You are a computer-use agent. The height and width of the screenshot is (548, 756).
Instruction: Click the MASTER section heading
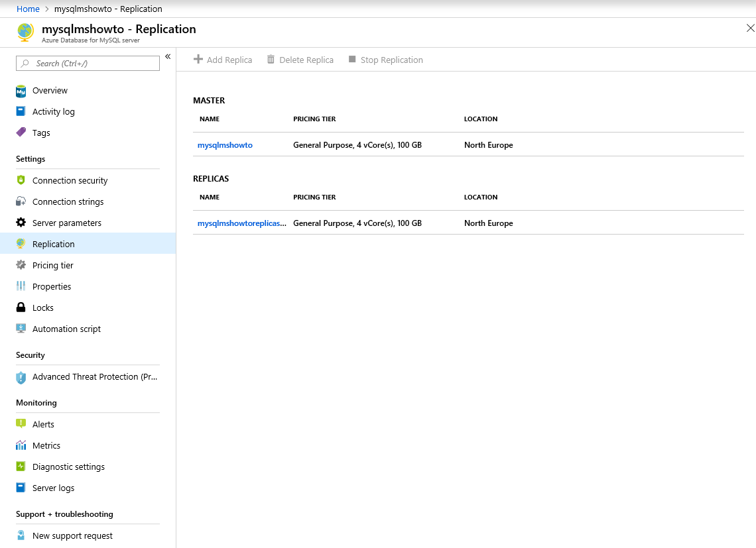click(x=209, y=100)
